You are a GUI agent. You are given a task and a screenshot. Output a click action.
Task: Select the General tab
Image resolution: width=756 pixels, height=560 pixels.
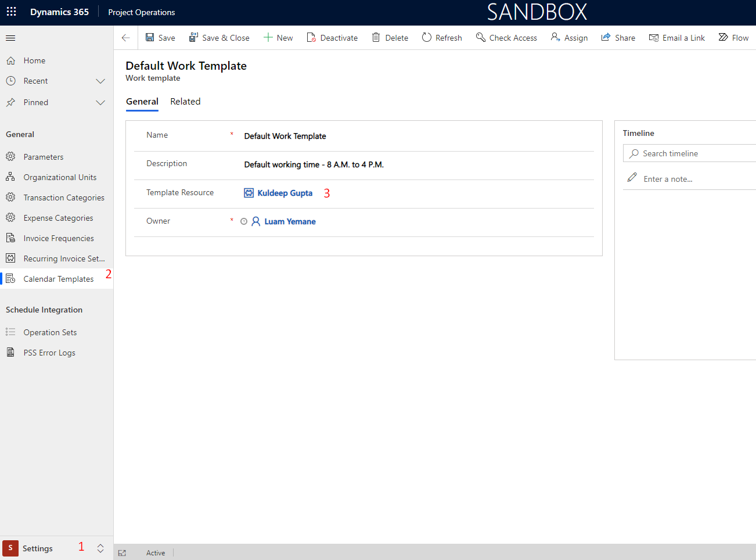pyautogui.click(x=142, y=102)
